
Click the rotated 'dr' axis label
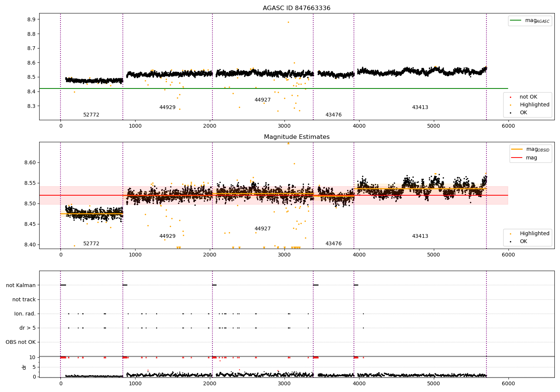pyautogui.click(x=24, y=367)
